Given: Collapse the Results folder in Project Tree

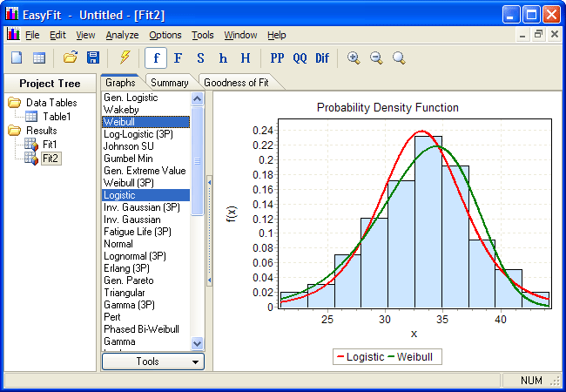Looking at the screenshot, I should (x=15, y=131).
